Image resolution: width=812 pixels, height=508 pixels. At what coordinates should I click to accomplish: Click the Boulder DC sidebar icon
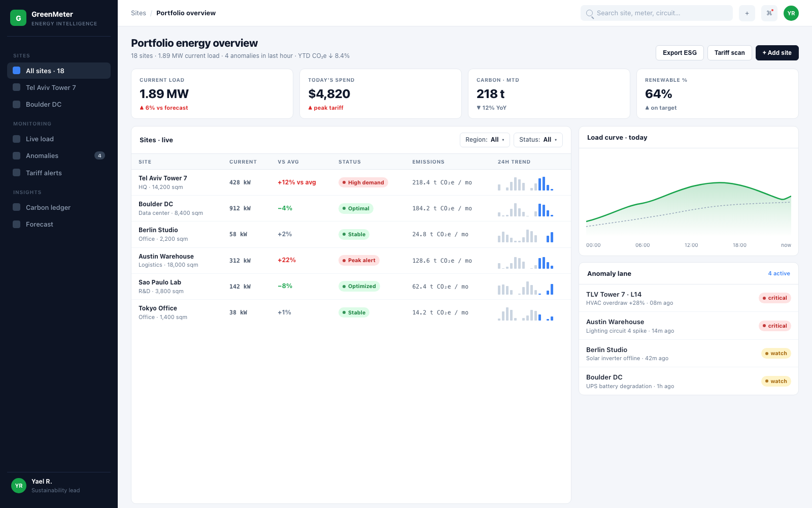pos(17,104)
